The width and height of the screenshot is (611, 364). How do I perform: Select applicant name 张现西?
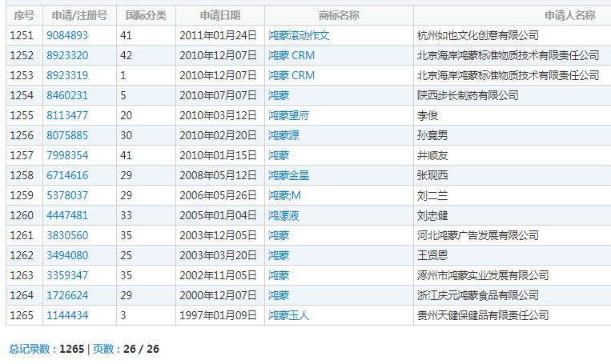pyautogui.click(x=432, y=175)
